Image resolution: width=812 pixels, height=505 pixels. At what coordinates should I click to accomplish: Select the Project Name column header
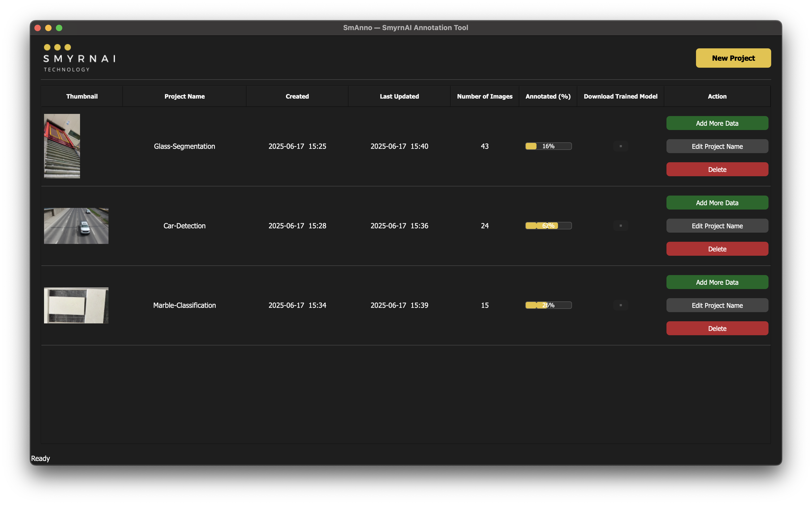coord(184,96)
